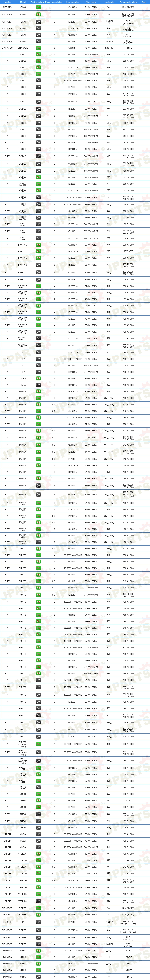The image size is (150, 980).
Task: Click the diesel ON icon of Fiat Fiorino 225 A2.000
Action: 38,280
